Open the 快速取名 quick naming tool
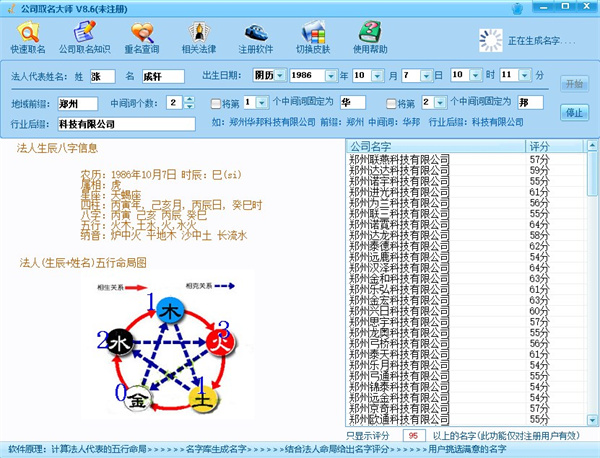 coord(28,37)
